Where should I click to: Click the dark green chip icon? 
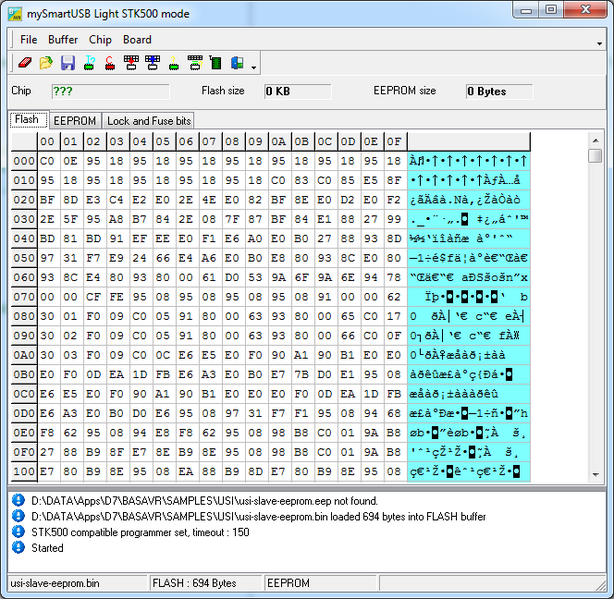(x=215, y=63)
